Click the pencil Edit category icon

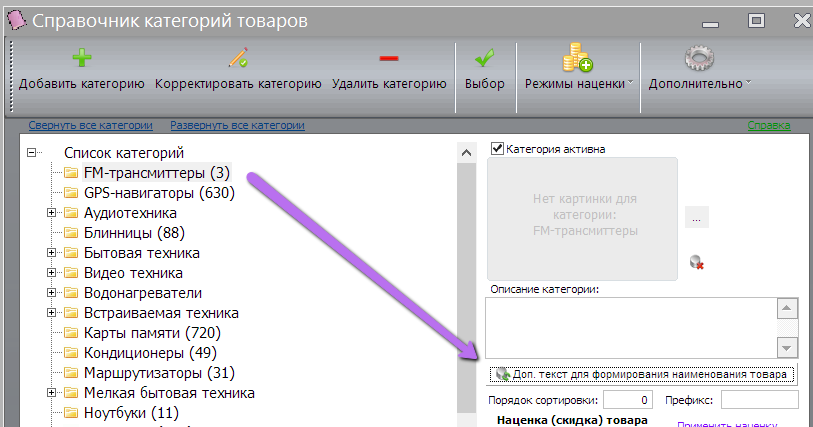[x=239, y=58]
